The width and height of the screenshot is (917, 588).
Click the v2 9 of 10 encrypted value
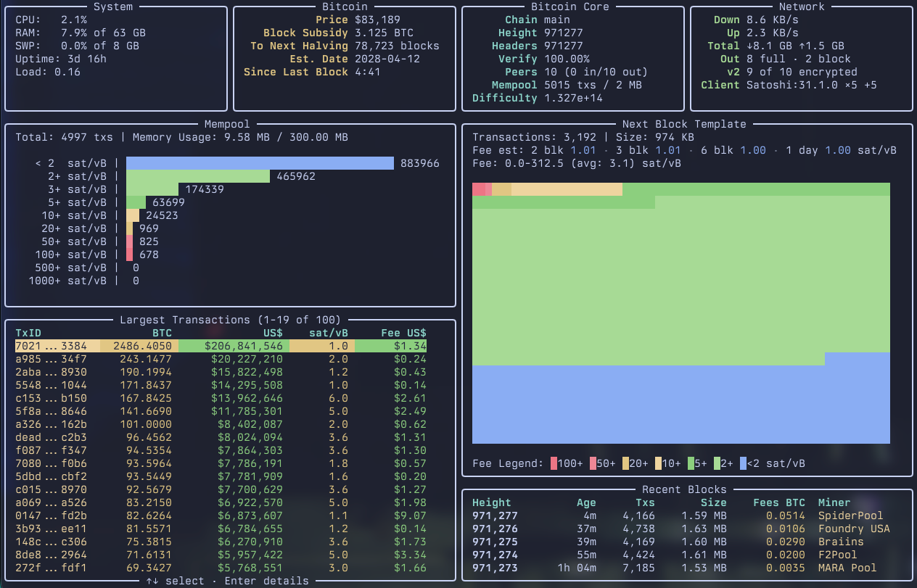tap(802, 72)
